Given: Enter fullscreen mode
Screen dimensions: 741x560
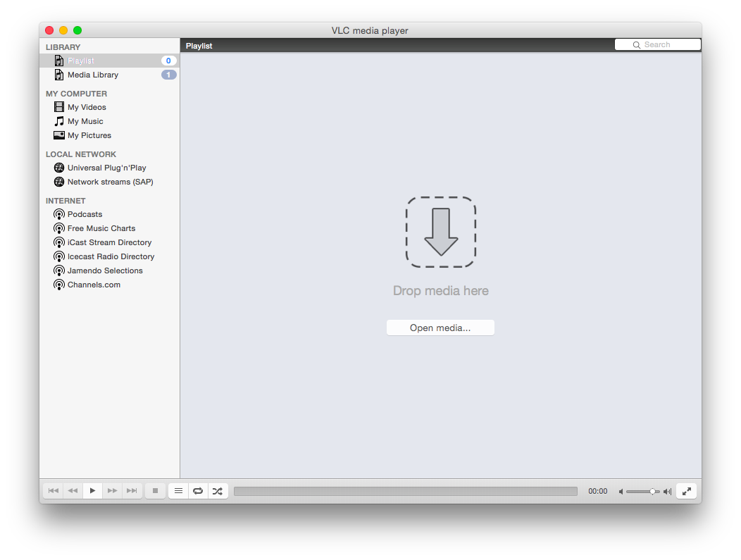Looking at the screenshot, I should pyautogui.click(x=687, y=491).
